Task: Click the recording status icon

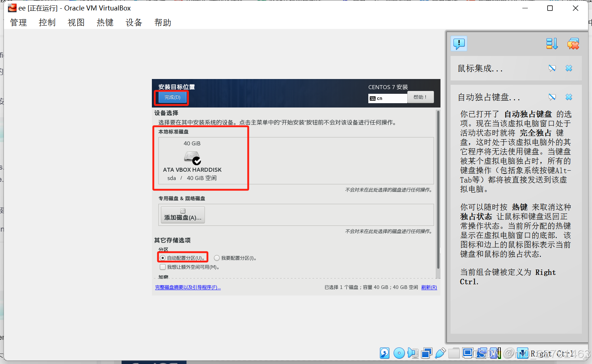Action: click(481, 353)
